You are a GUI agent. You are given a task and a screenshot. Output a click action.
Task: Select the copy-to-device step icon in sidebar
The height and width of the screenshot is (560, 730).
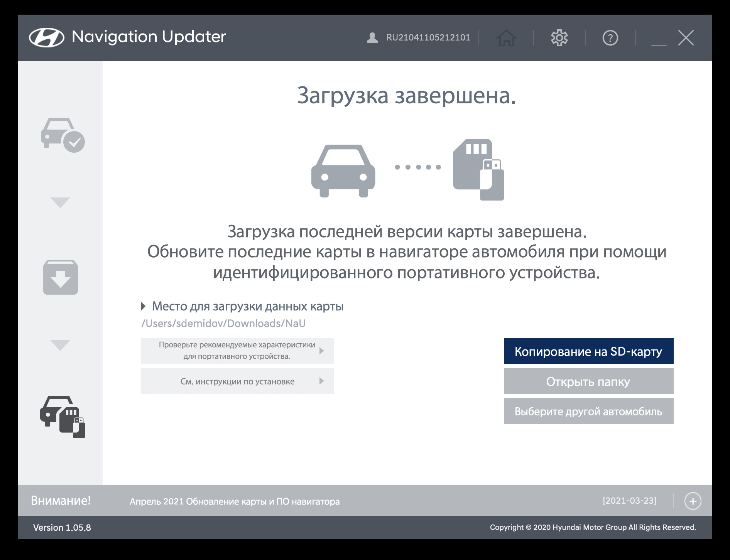pyautogui.click(x=63, y=417)
